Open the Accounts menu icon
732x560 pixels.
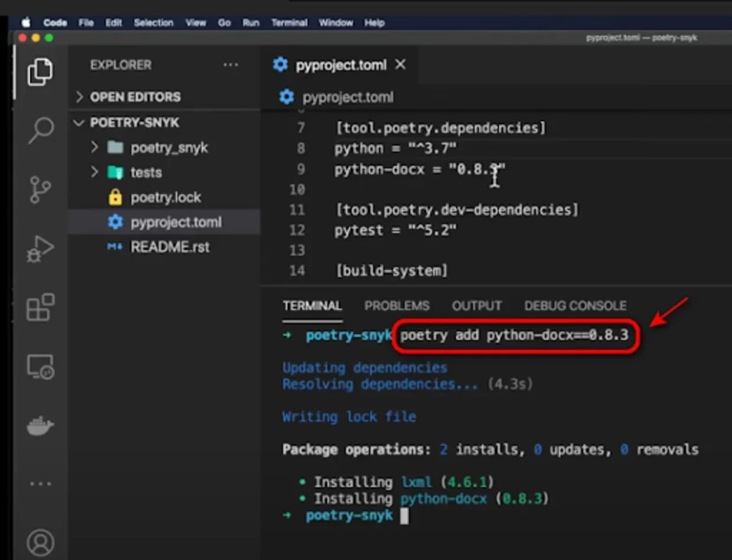tap(40, 542)
